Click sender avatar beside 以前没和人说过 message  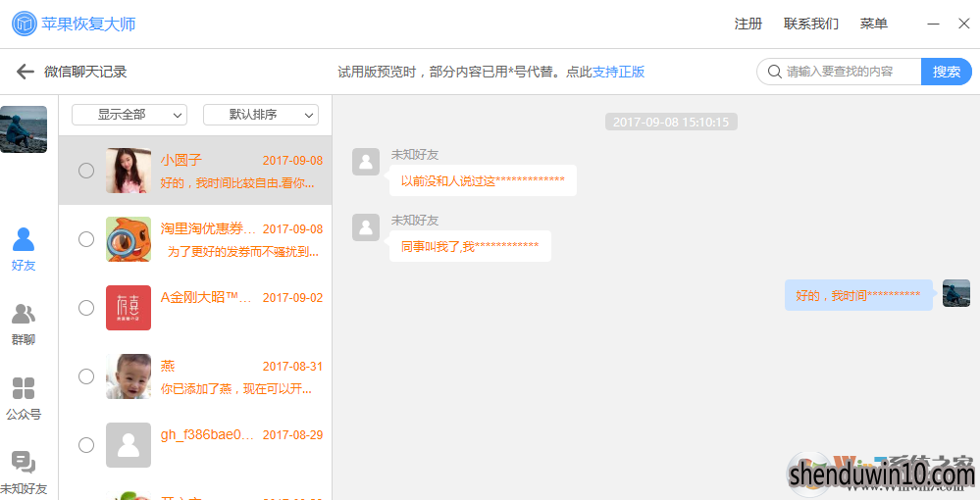coord(366,162)
